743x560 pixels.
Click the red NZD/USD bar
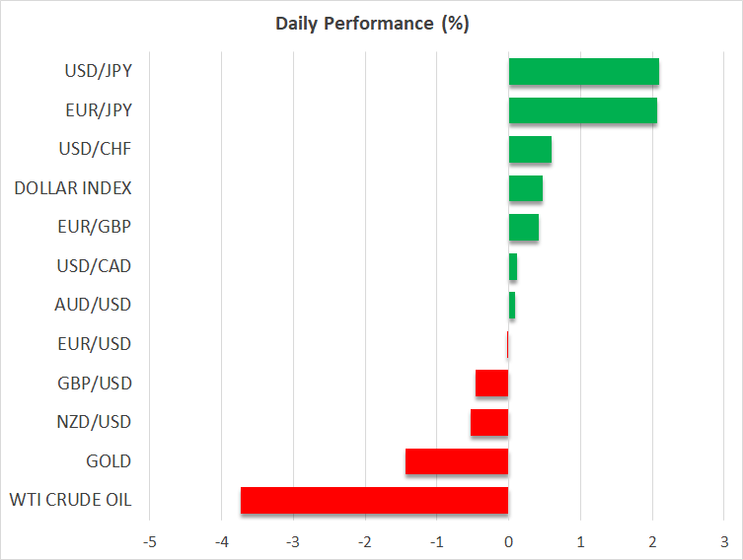click(489, 422)
